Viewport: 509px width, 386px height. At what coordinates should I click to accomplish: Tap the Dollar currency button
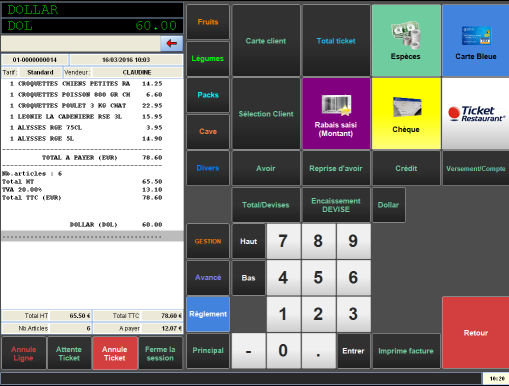pyautogui.click(x=389, y=205)
